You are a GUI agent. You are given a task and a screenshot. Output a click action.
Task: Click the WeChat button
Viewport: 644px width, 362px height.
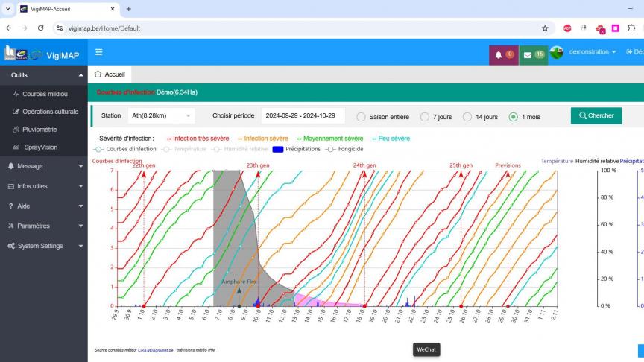(426, 349)
